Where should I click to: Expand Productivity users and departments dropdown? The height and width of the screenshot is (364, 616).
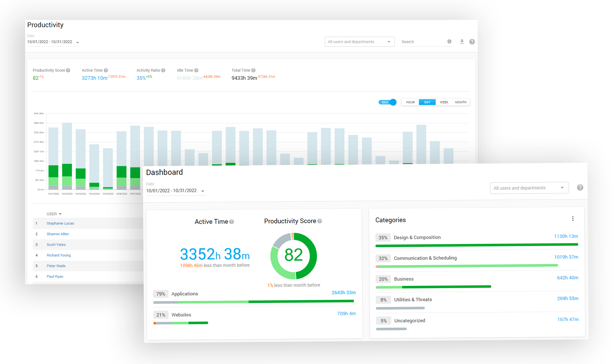click(360, 42)
